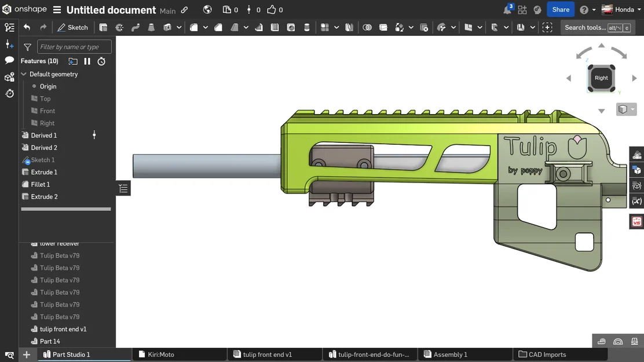The width and height of the screenshot is (644, 362).
Task: Select the Split tool
Action: (383, 28)
